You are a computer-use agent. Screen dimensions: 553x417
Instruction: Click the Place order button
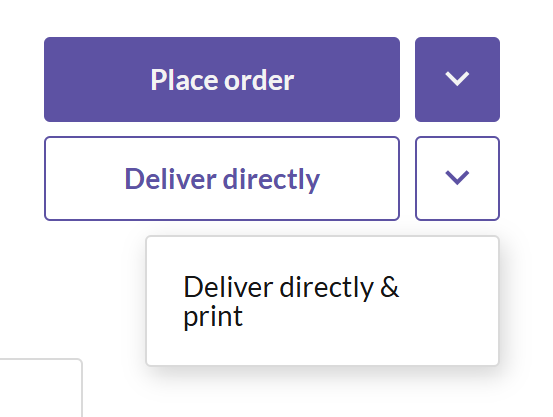tap(222, 79)
